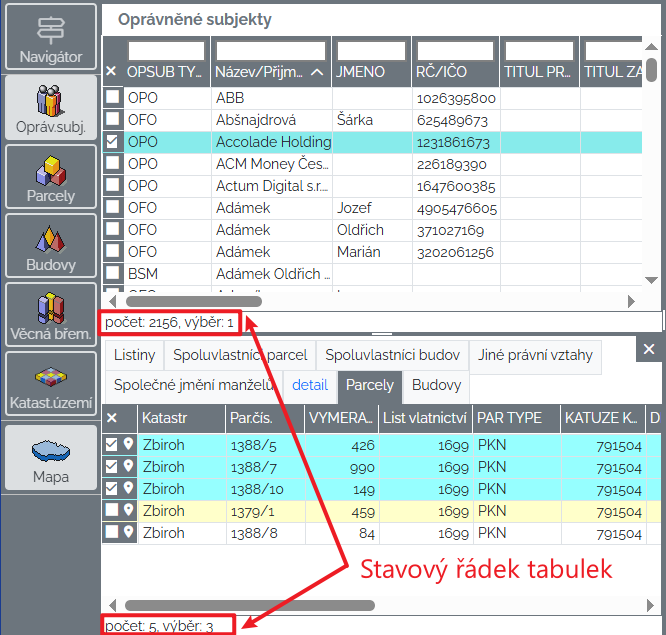
Task: Open the Mapa sidebar button
Action: [51, 458]
